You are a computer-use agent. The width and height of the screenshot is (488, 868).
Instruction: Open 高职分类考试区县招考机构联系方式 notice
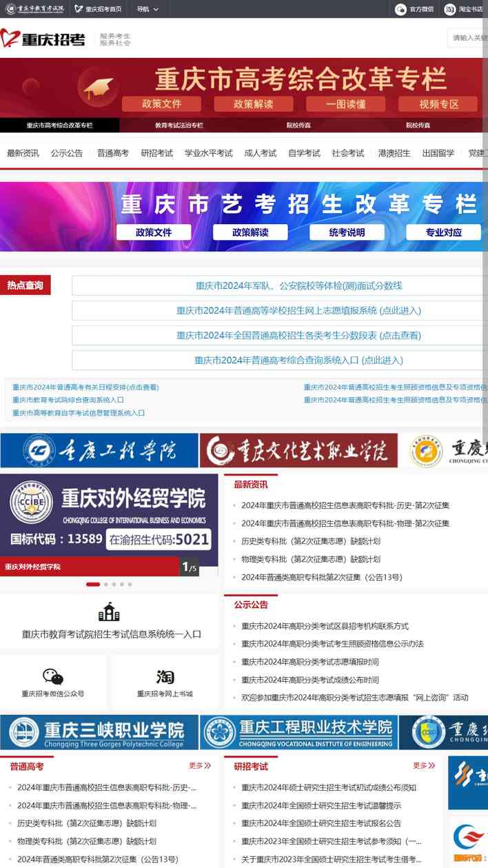325,626
